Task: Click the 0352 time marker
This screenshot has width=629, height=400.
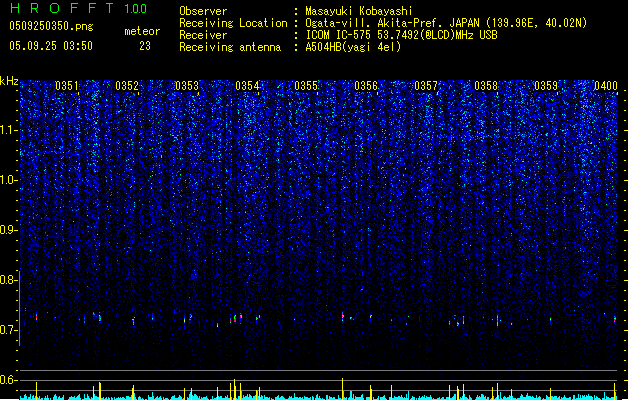Action: pos(127,86)
